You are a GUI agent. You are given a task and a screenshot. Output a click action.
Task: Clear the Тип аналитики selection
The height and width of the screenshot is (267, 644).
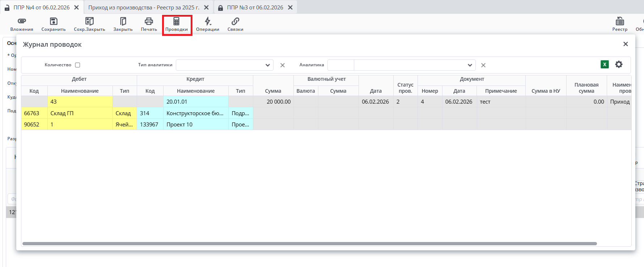coord(283,65)
